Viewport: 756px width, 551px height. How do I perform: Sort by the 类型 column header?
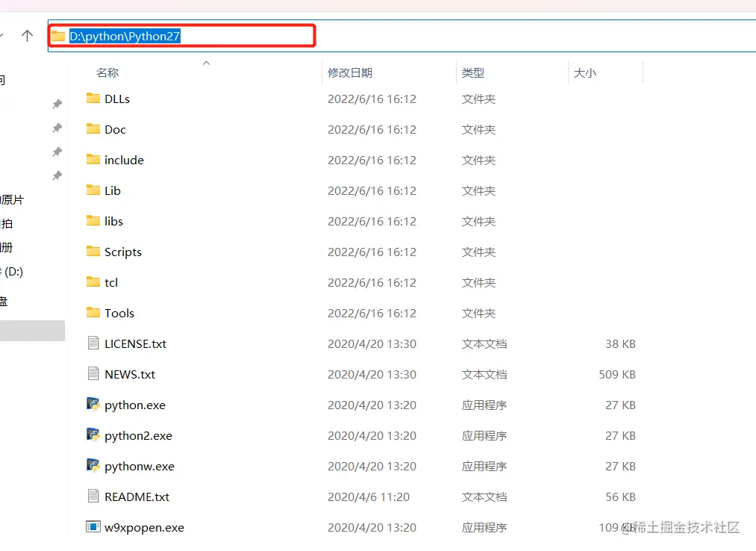point(473,73)
